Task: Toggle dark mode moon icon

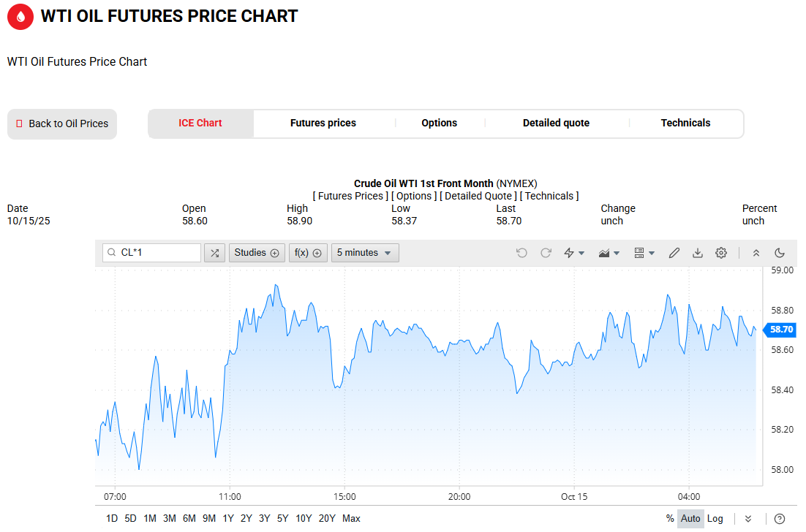Action: pos(780,253)
